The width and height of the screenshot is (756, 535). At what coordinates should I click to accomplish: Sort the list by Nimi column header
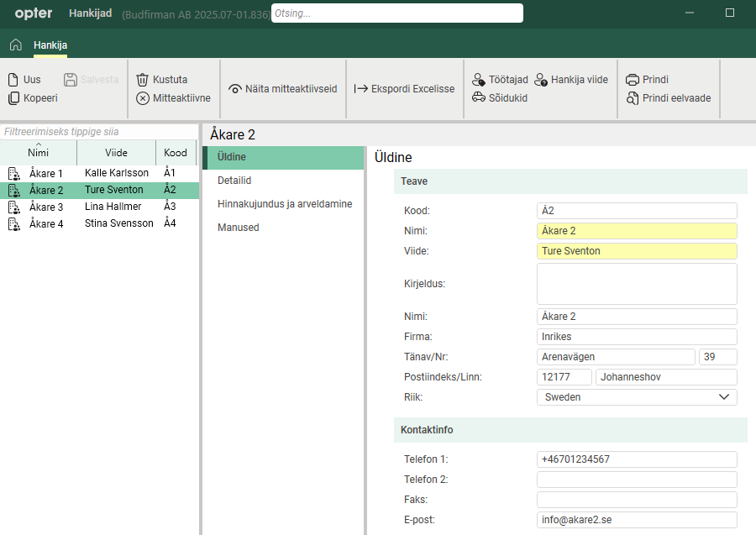click(x=38, y=153)
